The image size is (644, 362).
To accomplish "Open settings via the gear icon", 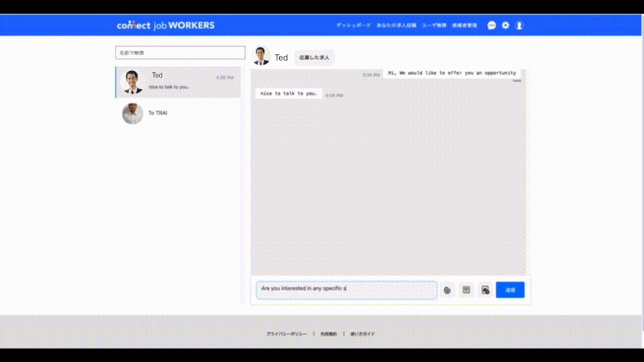I will (x=506, y=25).
